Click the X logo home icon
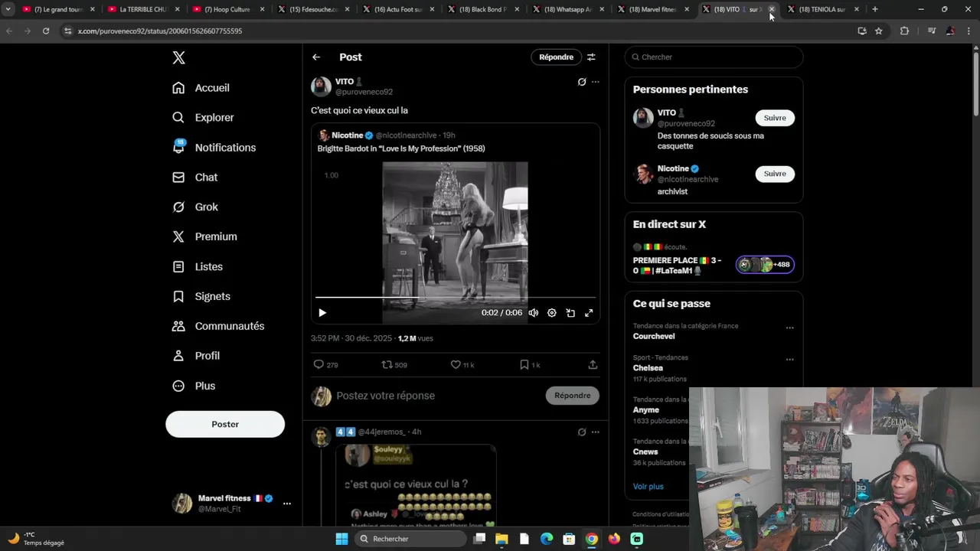980x551 pixels. tap(178, 58)
